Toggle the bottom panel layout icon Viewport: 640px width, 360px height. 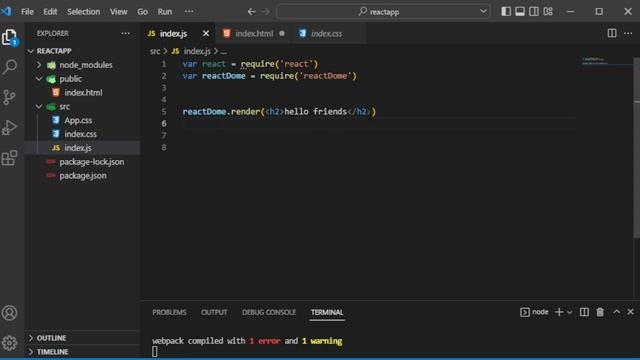pyautogui.click(x=520, y=11)
